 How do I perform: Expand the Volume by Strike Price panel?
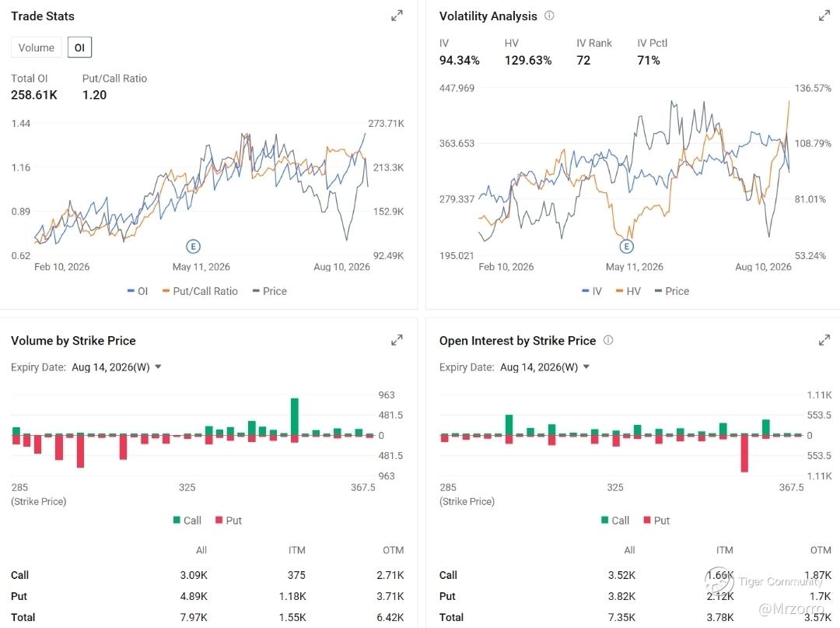[397, 340]
